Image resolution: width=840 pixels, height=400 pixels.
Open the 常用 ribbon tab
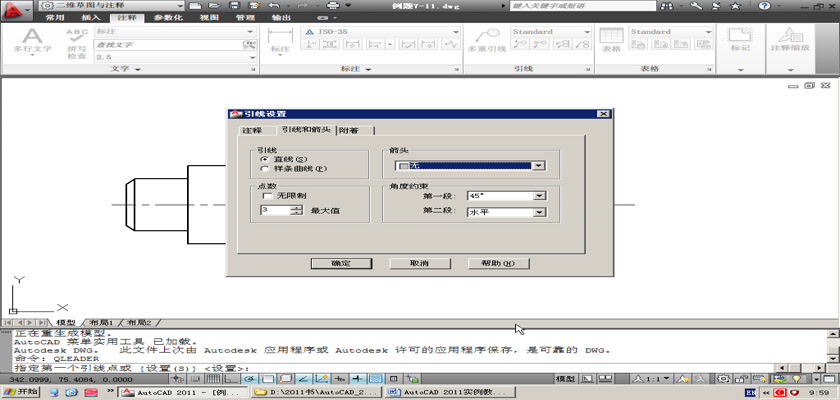pos(55,18)
